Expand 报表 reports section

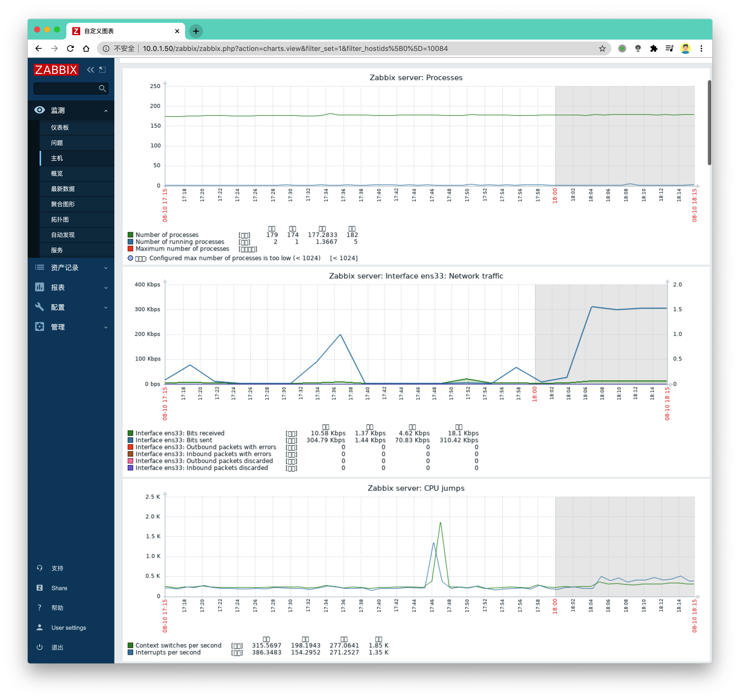tap(71, 287)
